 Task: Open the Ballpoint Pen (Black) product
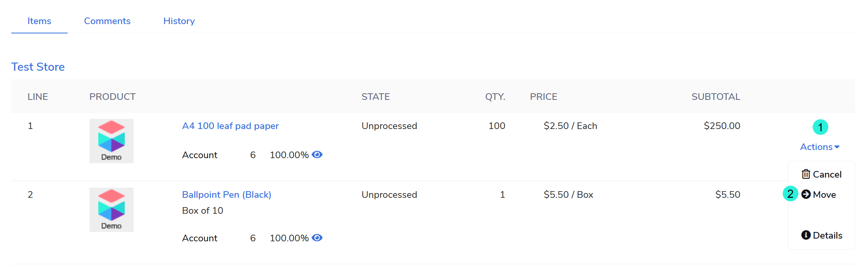point(227,195)
